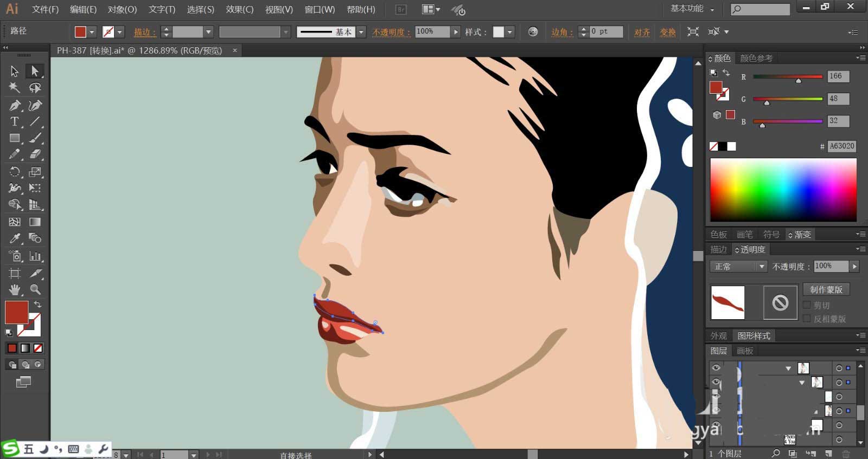The width and height of the screenshot is (868, 459).
Task: Collapse the top layer's disclosure triangle
Action: [788, 369]
